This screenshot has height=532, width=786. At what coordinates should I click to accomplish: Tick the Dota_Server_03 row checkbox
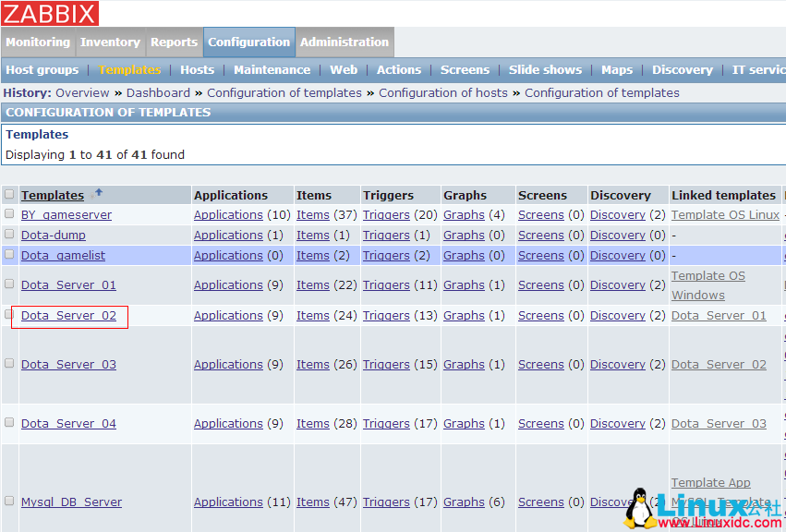9,364
